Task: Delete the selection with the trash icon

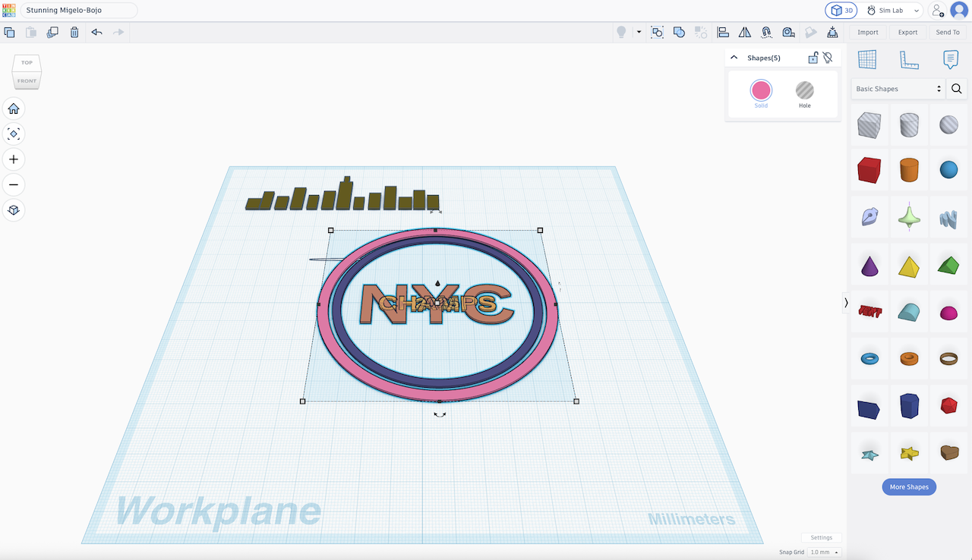Action: pyautogui.click(x=74, y=33)
